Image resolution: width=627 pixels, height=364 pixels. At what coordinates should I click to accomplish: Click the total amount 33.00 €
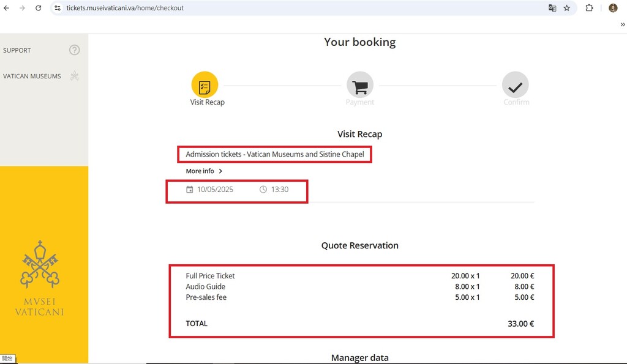(x=520, y=324)
